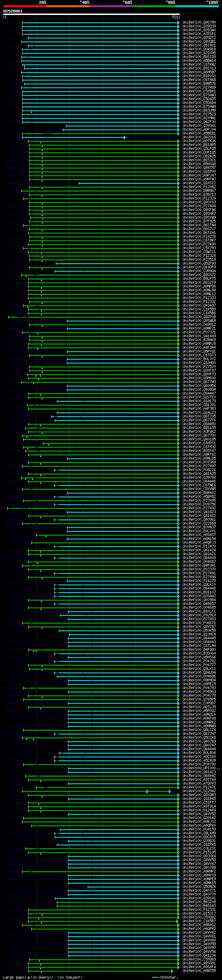
Task: Select the UniRef100_Q39142 label
Action: pyautogui.click(x=199, y=818)
